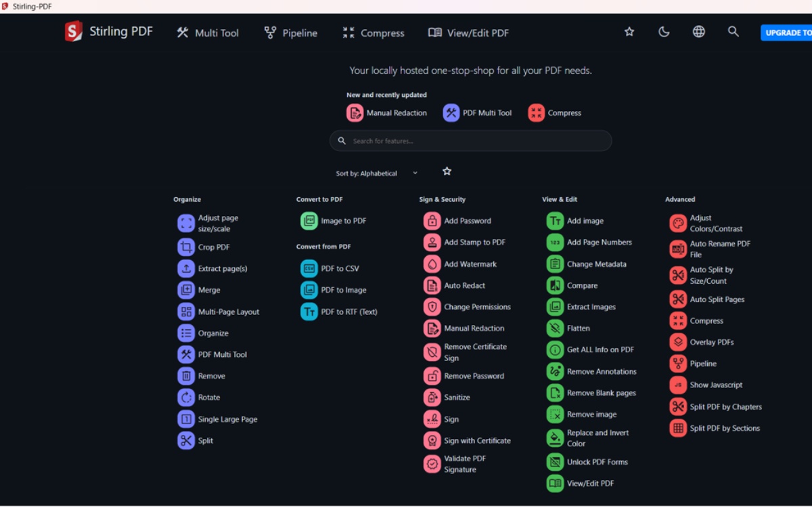Click the Stirling PDF logo
The image size is (812, 508).
pos(109,31)
